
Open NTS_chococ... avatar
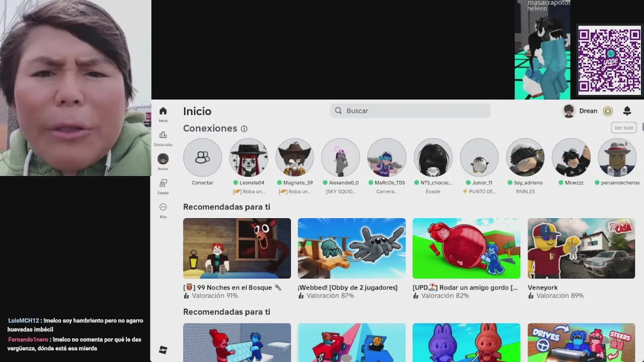pos(433,157)
